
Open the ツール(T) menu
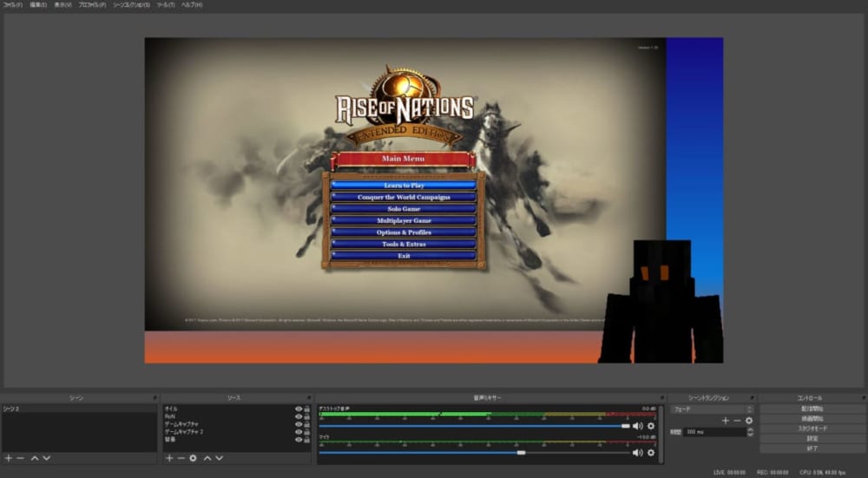(x=166, y=5)
